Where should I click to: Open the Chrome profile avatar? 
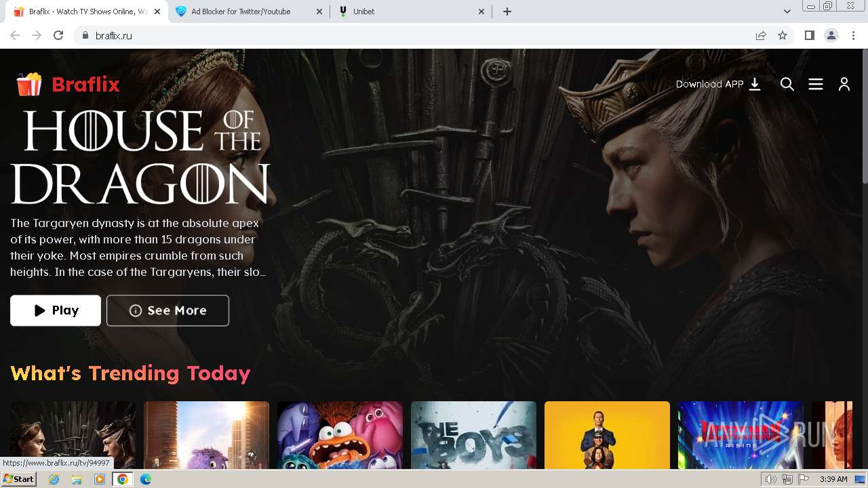831,35
